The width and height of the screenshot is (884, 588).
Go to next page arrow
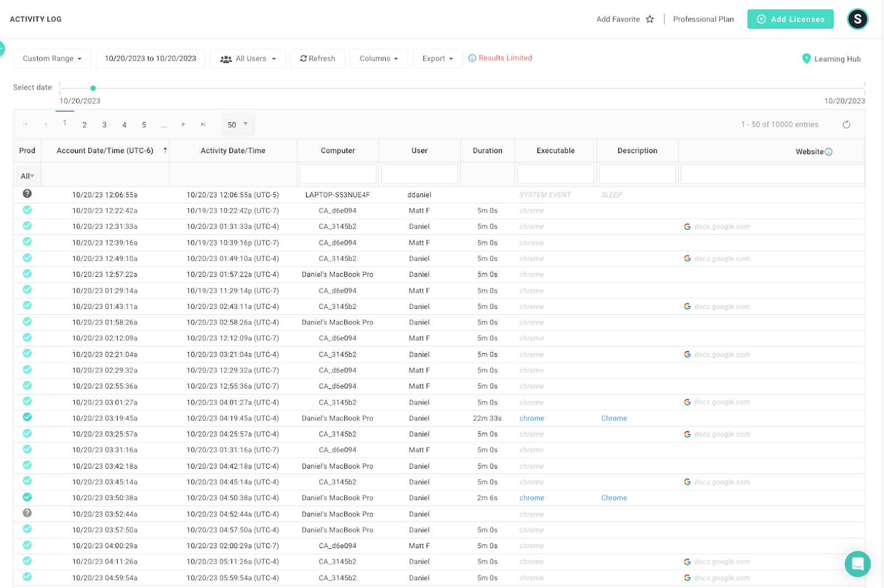pyautogui.click(x=183, y=125)
